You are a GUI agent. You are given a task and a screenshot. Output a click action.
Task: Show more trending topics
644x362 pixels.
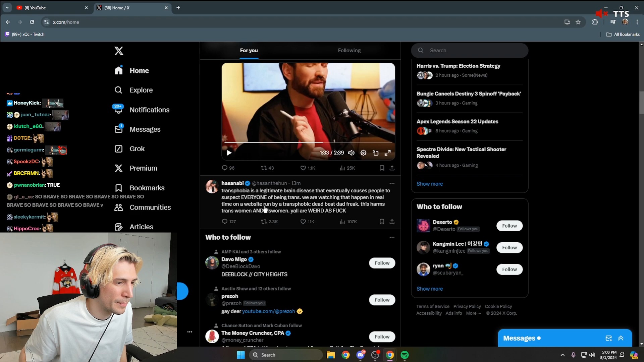pyautogui.click(x=430, y=184)
